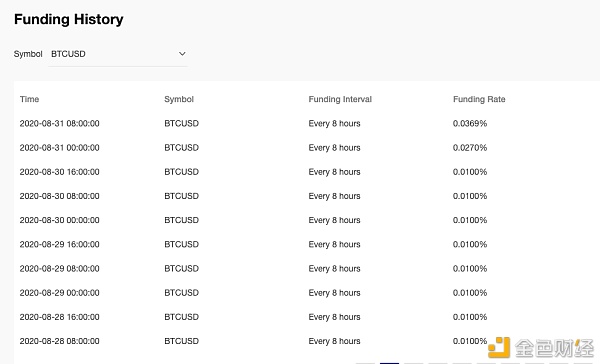Viewport: 600px width, 364px height.
Task: Click the Symbol column header
Action: pos(179,100)
